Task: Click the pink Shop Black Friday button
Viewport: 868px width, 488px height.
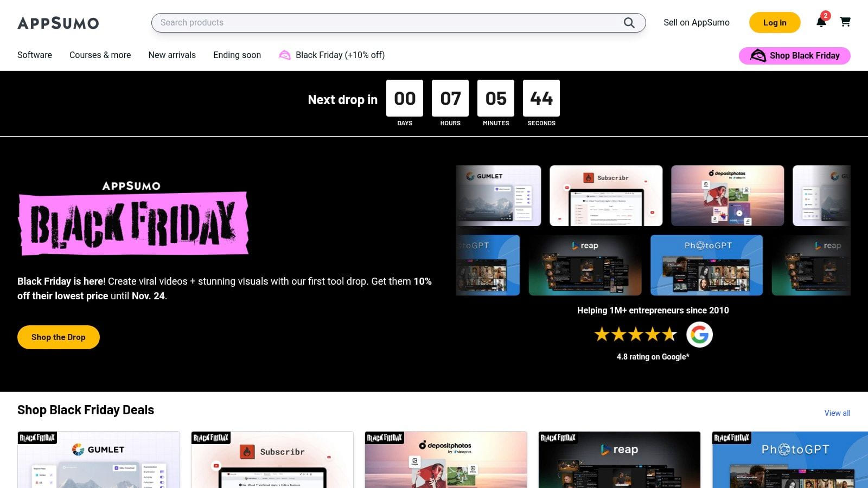Action: tap(794, 55)
